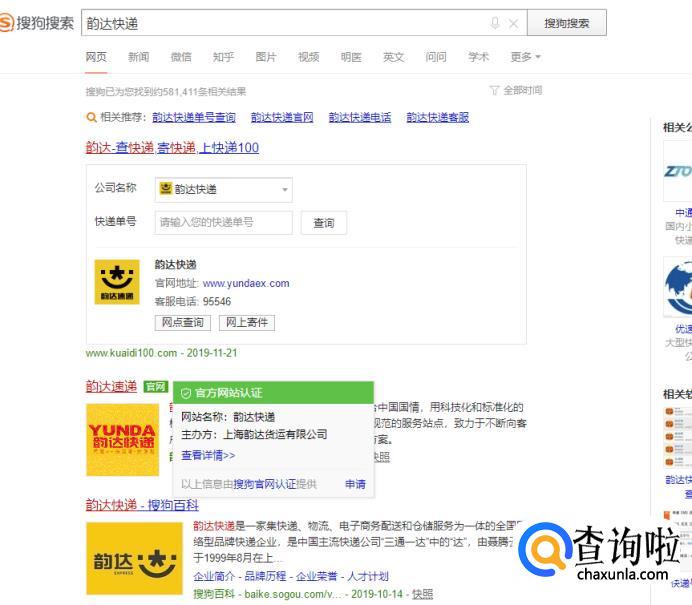The image size is (692, 605).
Task: Click 客服电话: 95546 text
Action: [192, 301]
